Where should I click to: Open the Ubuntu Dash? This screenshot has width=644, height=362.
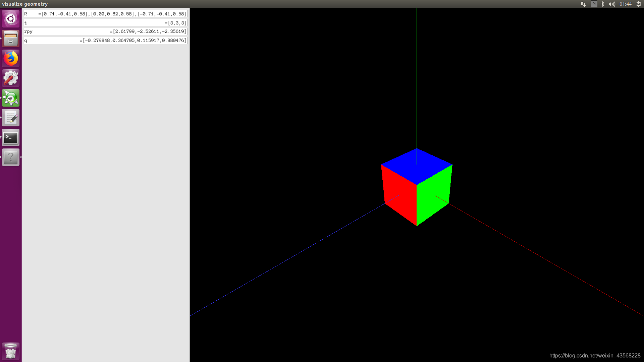(x=11, y=19)
